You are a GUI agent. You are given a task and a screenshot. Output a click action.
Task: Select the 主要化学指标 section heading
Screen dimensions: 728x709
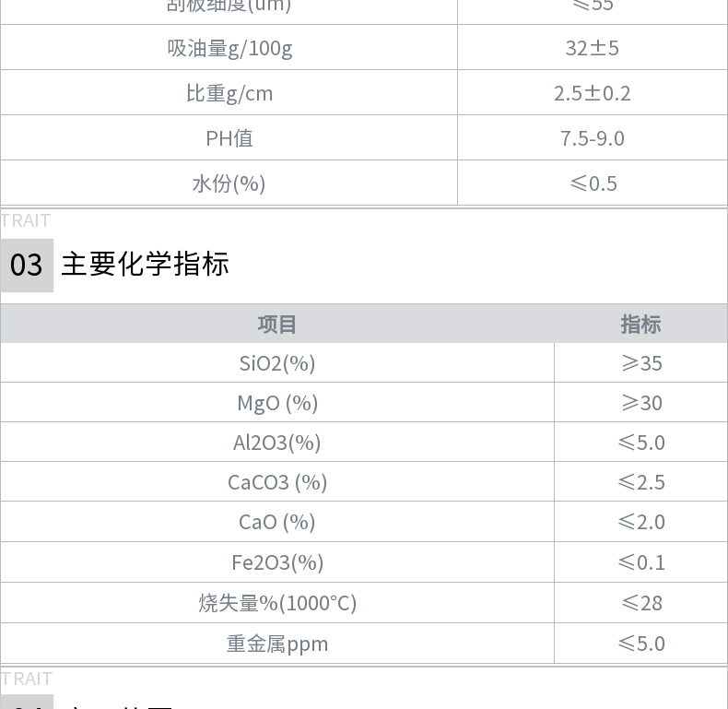pos(145,265)
